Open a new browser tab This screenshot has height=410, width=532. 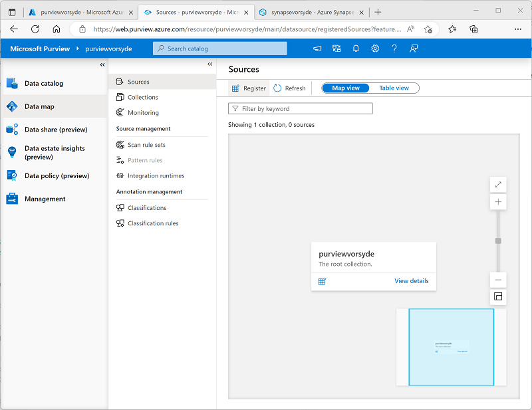tap(378, 12)
